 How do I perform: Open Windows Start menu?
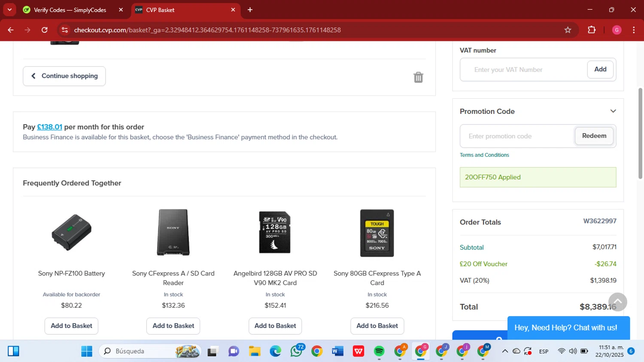point(87,351)
